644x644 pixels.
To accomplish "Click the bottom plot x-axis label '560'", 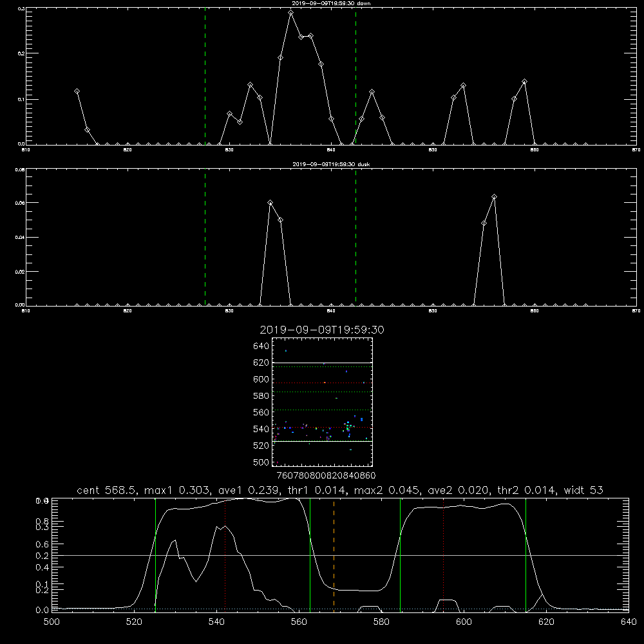I will coord(299,622).
